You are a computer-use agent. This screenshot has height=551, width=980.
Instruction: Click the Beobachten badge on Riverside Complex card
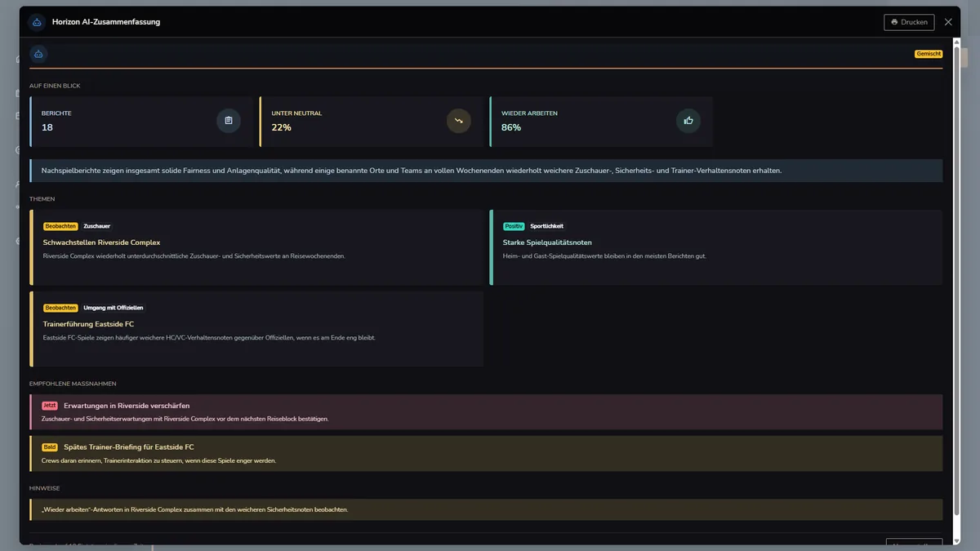60,226
